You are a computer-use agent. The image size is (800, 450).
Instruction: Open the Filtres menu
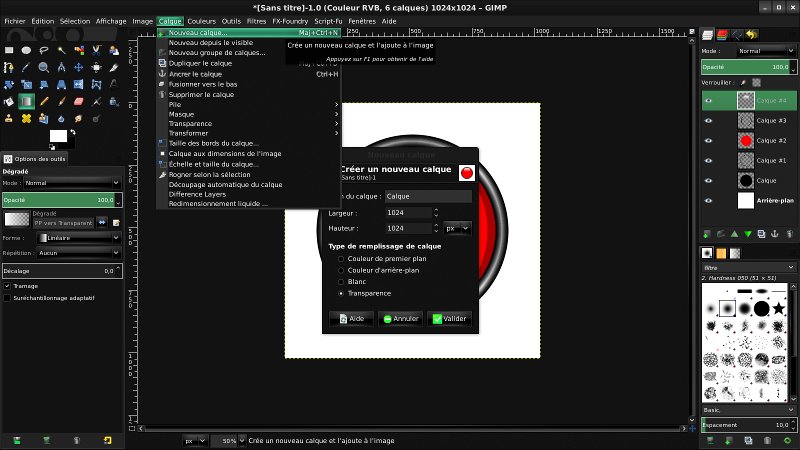[256, 21]
